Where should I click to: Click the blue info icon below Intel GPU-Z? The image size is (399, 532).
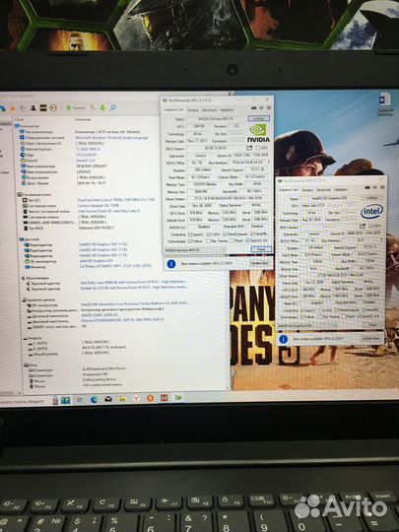click(x=284, y=339)
